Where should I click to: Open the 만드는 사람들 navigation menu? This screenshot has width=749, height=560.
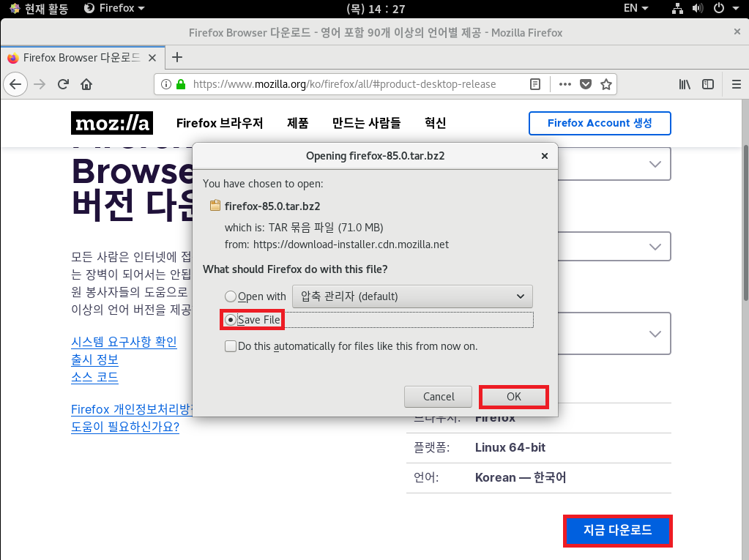coord(366,123)
